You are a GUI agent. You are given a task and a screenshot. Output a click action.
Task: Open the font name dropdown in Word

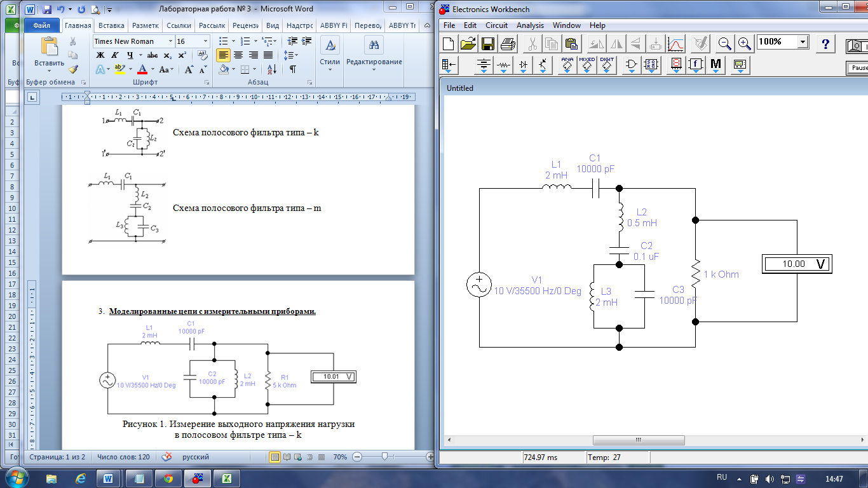point(170,41)
